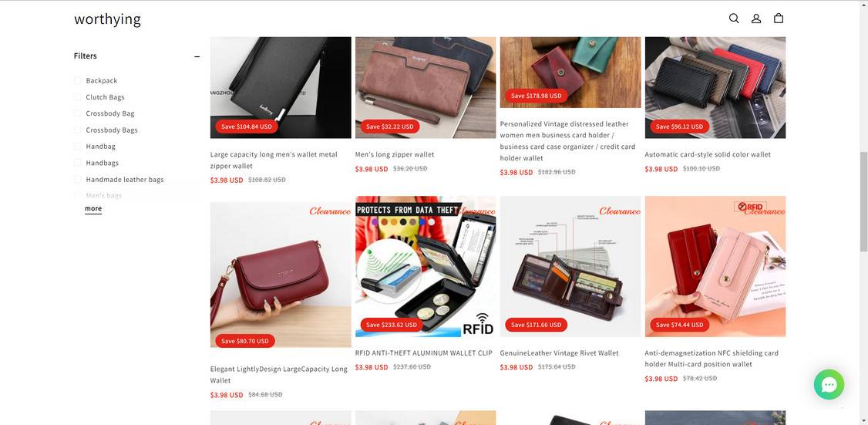Open RFID anti-theft aluminum wallet image

pos(426,267)
